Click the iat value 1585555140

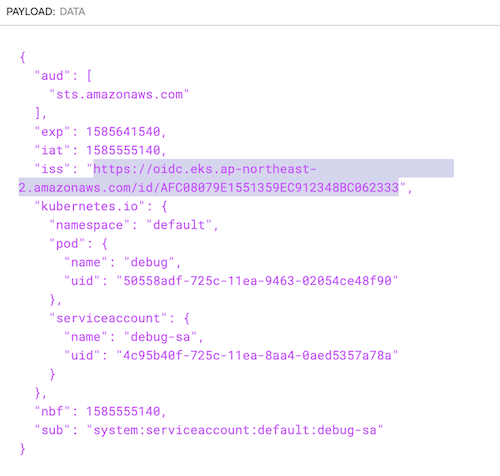[123, 151]
